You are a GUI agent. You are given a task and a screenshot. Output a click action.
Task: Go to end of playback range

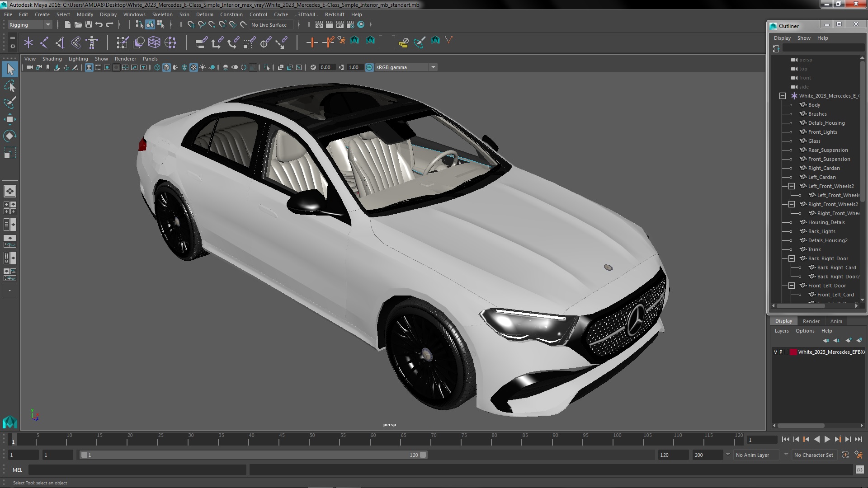pos(858,439)
